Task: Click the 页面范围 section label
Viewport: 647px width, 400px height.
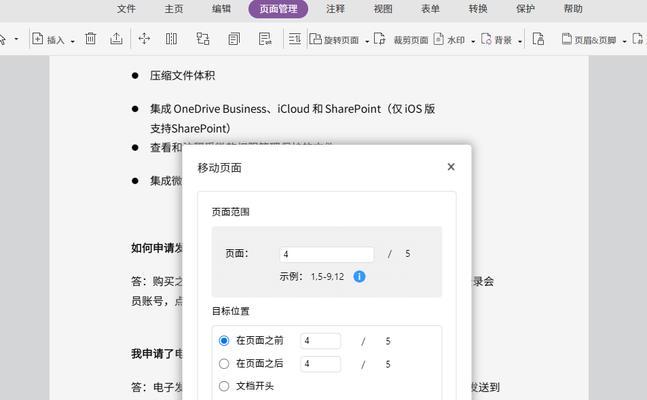Action: coord(231,212)
